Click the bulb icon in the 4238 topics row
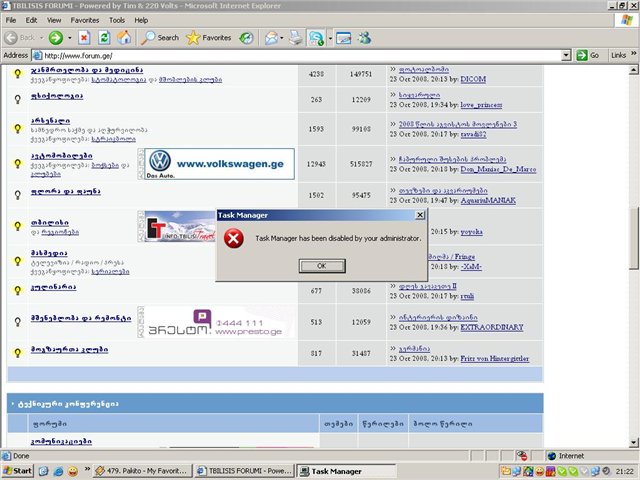The image size is (640, 480). click(18, 74)
